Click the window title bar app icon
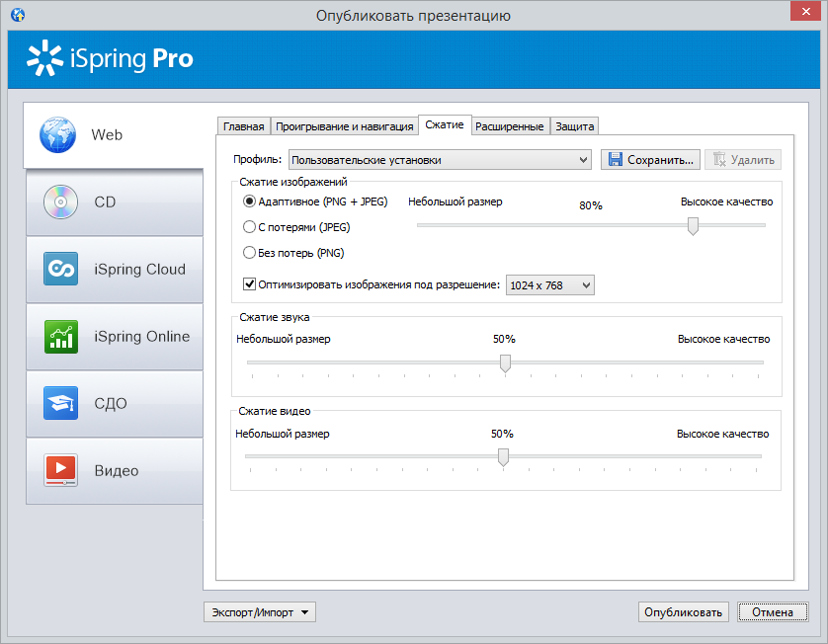The image size is (828, 644). [18, 15]
